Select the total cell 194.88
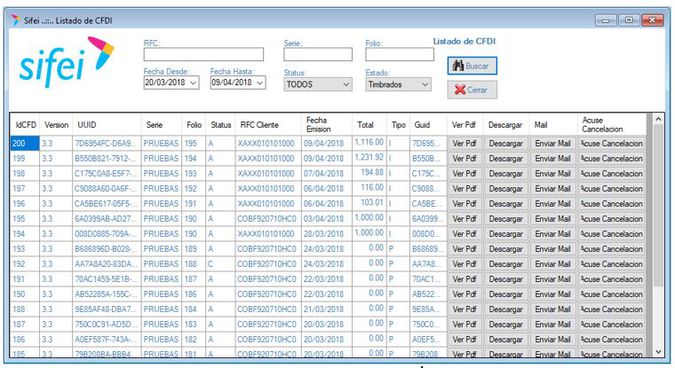 point(369,173)
